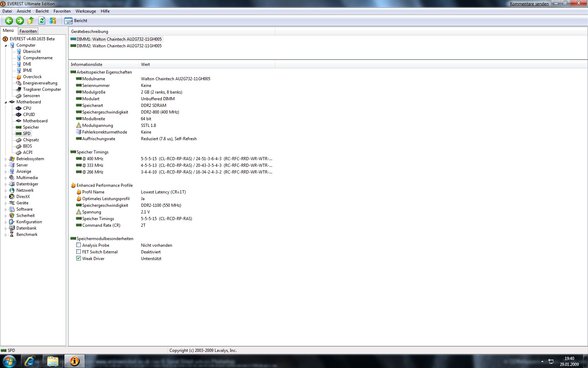
Task: Click the DirectX icon in tree
Action: click(12, 197)
